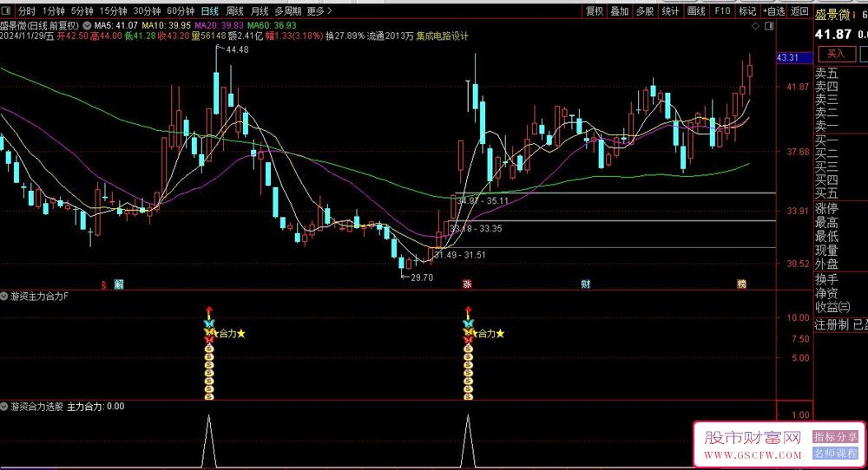Select the 30分钟 period
The image size is (868, 470).
(148, 11)
